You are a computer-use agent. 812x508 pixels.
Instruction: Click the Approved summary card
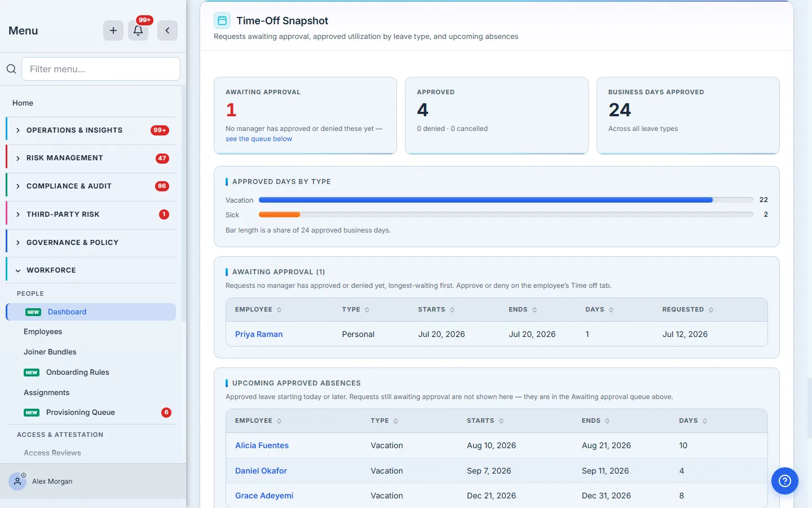497,115
